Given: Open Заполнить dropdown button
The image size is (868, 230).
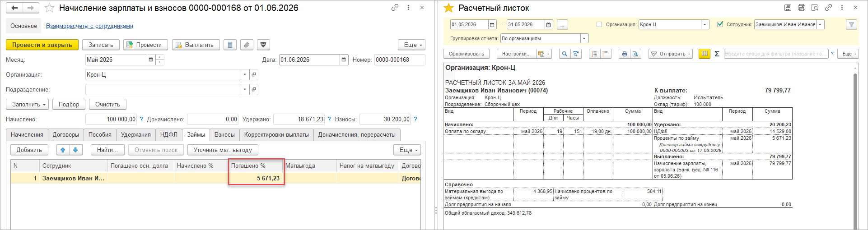Looking at the screenshot, I should point(28,104).
